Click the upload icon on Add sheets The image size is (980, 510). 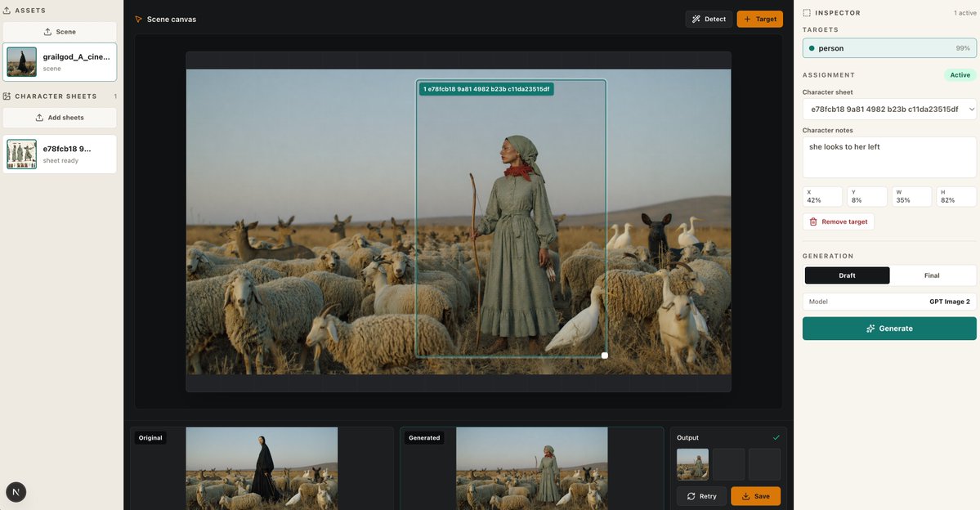(39, 118)
